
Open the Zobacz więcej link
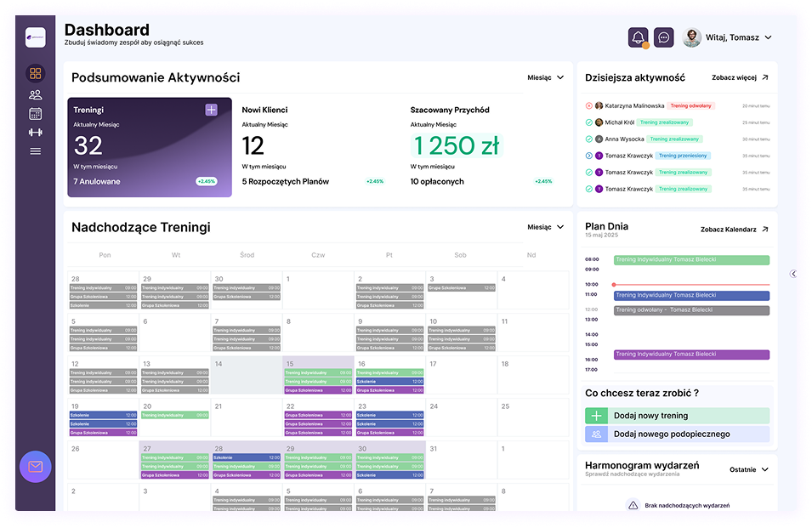(740, 77)
